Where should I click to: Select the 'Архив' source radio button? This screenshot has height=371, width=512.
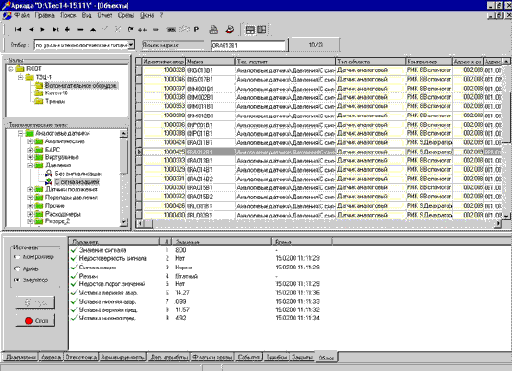tap(17, 269)
